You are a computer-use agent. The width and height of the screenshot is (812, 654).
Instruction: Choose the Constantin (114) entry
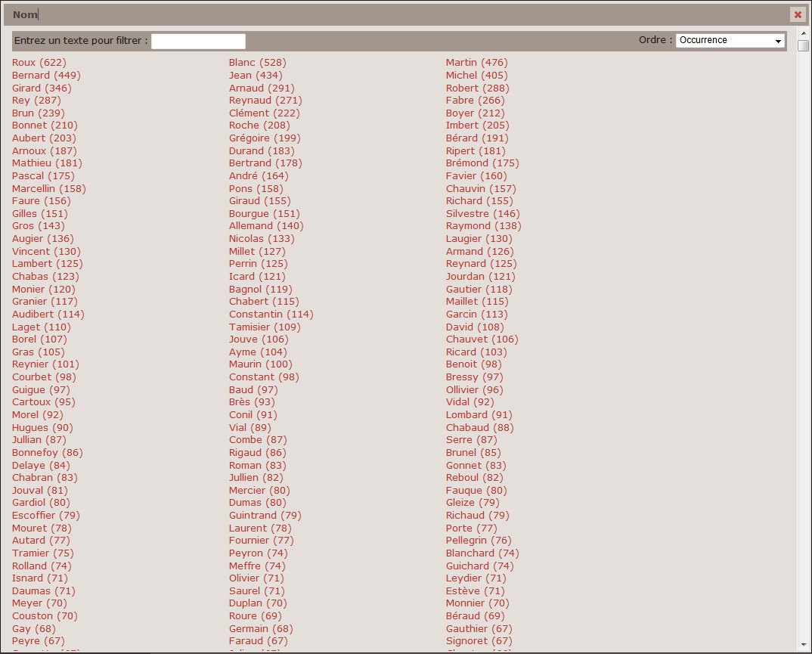(x=271, y=315)
